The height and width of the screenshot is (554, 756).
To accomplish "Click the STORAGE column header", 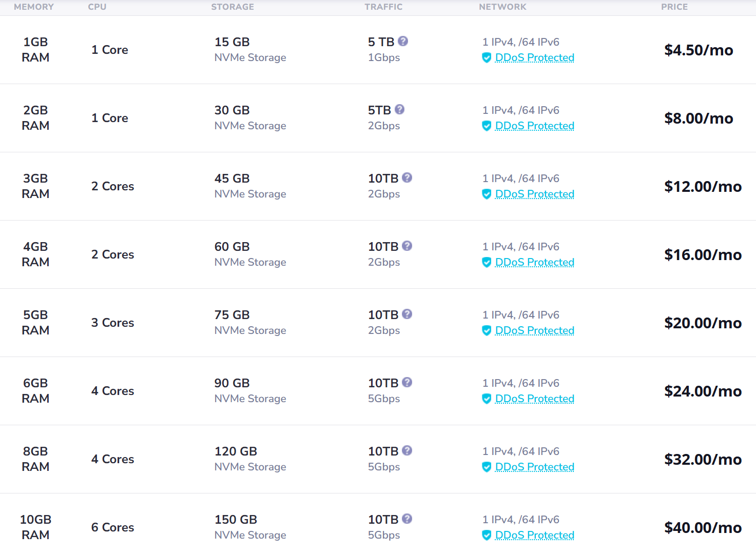I will click(x=232, y=7).
